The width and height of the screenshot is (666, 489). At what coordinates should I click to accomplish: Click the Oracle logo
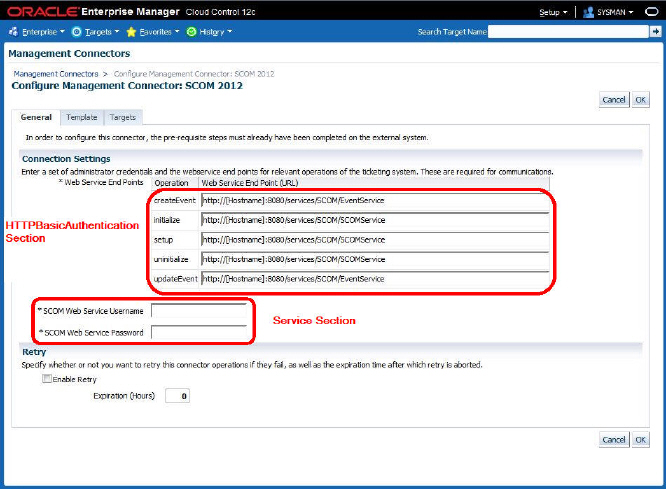[x=42, y=12]
